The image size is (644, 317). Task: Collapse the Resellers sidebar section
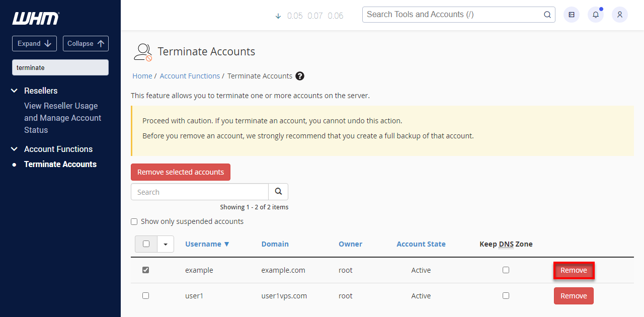(14, 91)
